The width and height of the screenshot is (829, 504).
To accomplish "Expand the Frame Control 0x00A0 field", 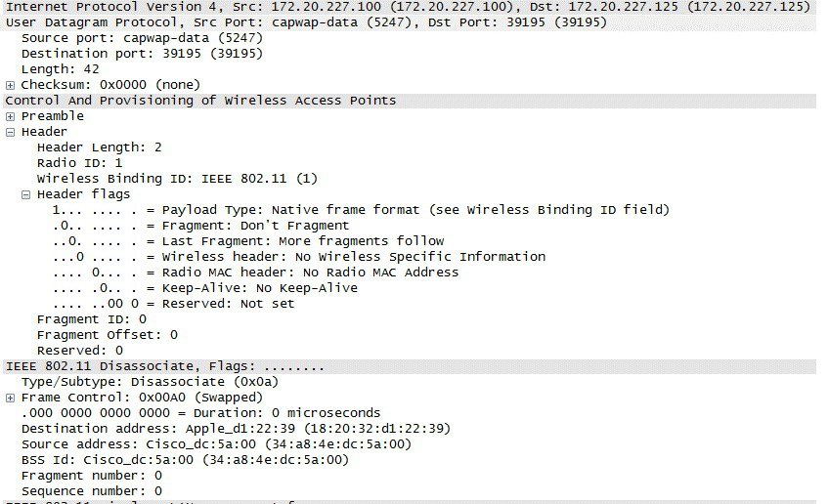I will (x=10, y=398).
